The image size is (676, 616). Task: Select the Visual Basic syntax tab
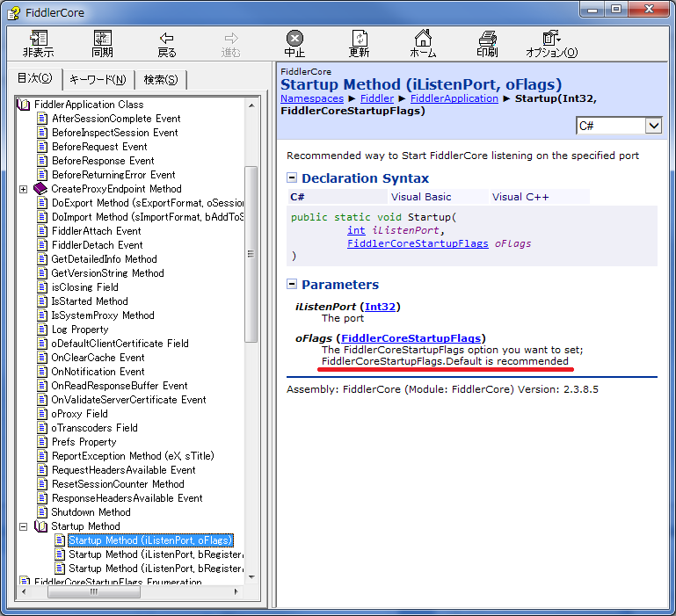[439, 197]
